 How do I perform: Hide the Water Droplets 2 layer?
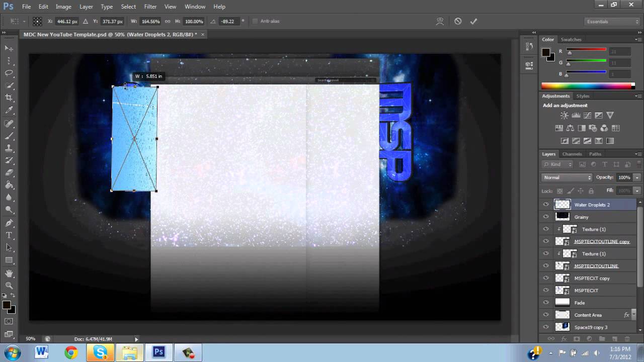[x=546, y=205]
